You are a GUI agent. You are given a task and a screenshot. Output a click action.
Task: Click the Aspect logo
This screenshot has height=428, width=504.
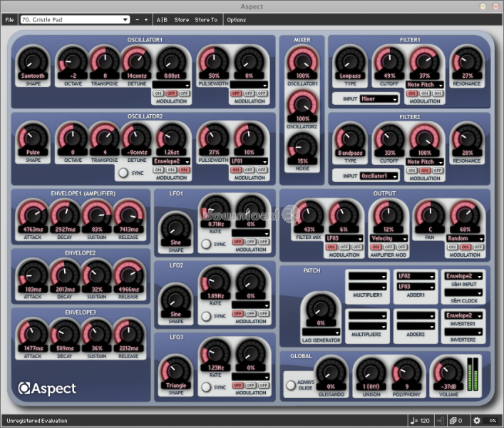47,389
